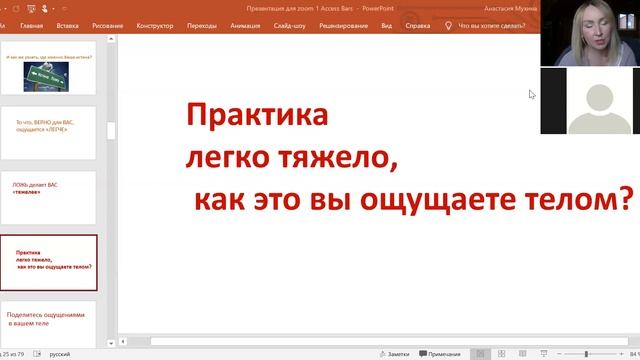The width and height of the screenshot is (640, 360).
Task: Open the Вставка ribbon tab
Action: pyautogui.click(x=67, y=26)
